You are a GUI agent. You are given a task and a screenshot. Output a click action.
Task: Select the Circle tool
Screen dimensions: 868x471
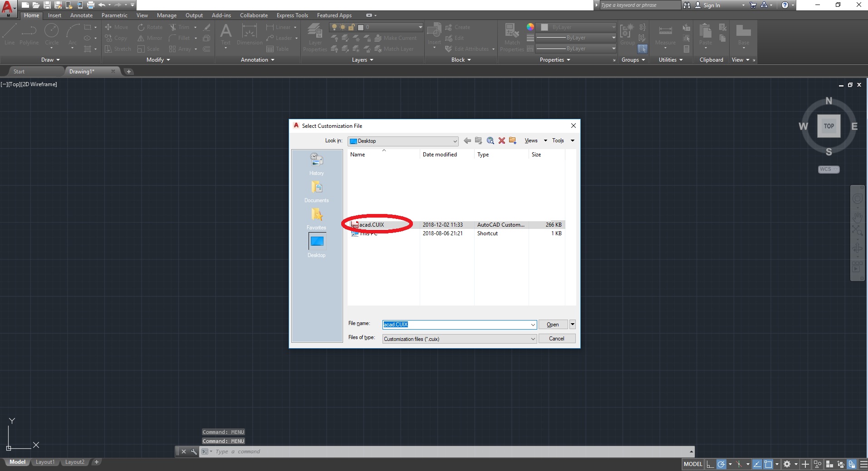[x=52, y=34]
